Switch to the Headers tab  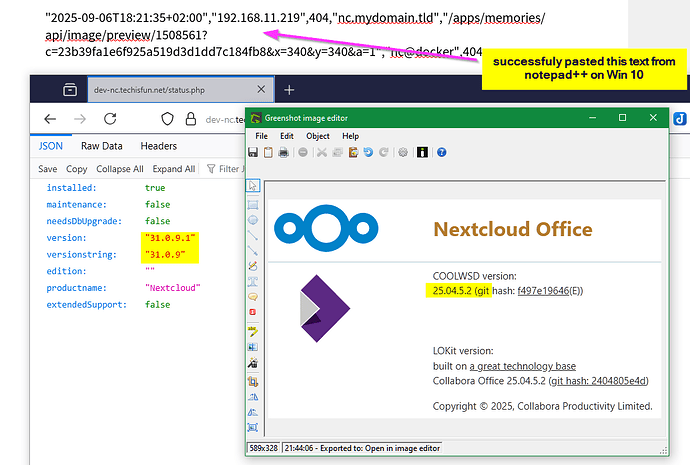[158, 146]
